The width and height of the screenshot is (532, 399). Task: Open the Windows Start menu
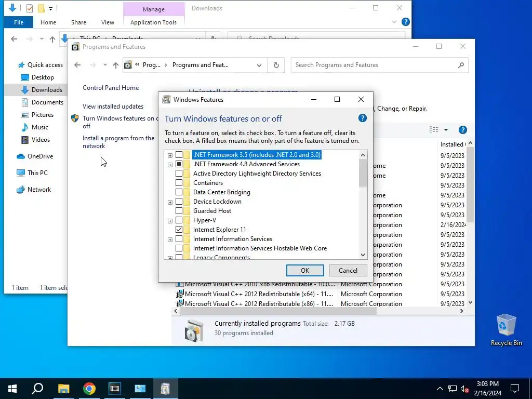tap(12, 389)
